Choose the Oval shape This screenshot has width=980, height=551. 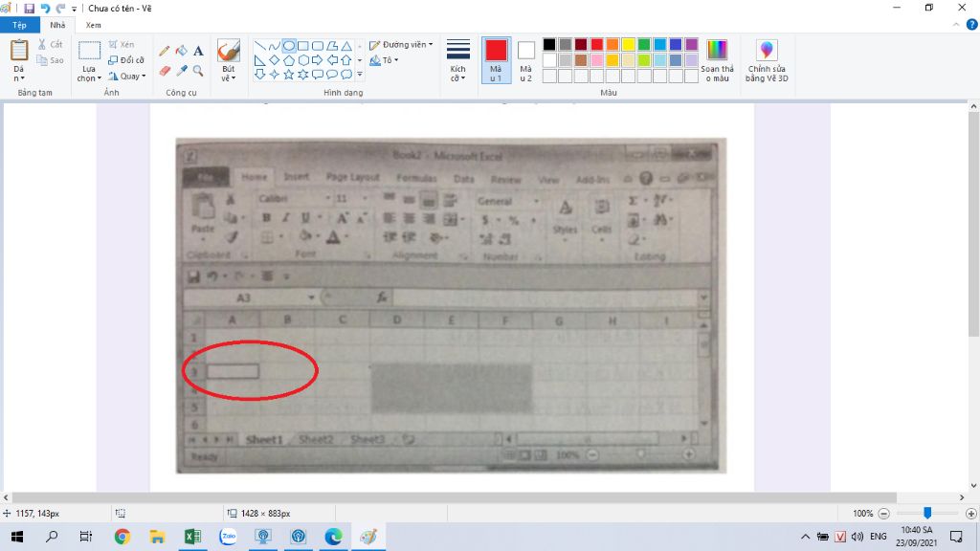point(289,46)
